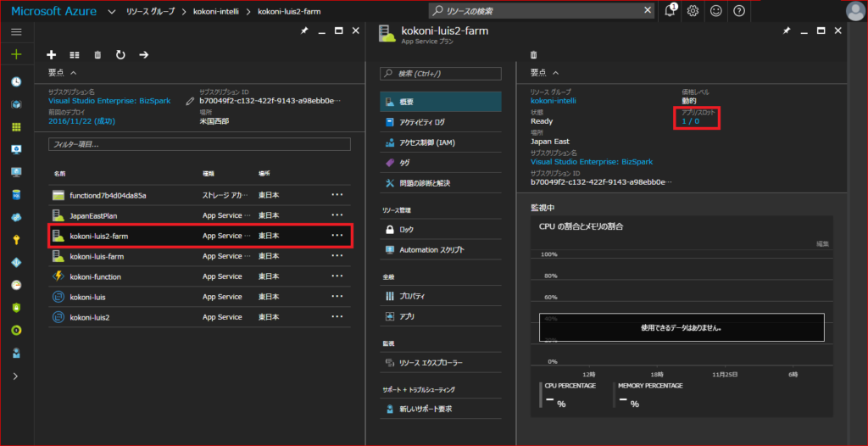Collapse the 要点 section in left blade
This screenshot has height=446, width=868.
point(74,74)
